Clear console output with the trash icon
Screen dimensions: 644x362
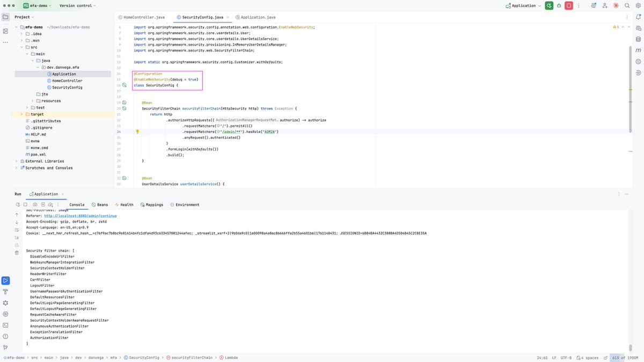17,252
